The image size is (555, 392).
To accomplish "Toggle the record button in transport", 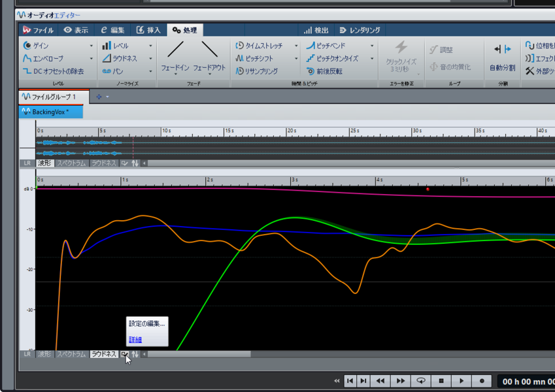I will (482, 381).
